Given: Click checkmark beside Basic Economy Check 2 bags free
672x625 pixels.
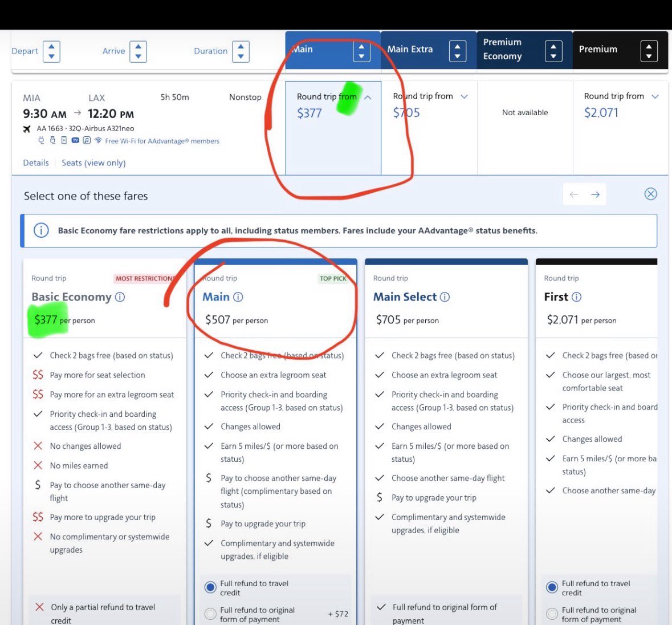Looking at the screenshot, I should click(x=38, y=355).
